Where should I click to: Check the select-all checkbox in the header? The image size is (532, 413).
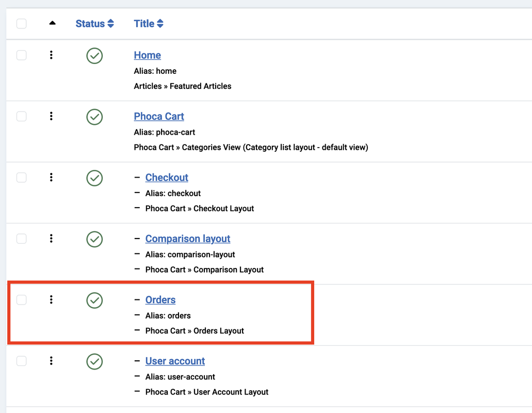pos(21,24)
